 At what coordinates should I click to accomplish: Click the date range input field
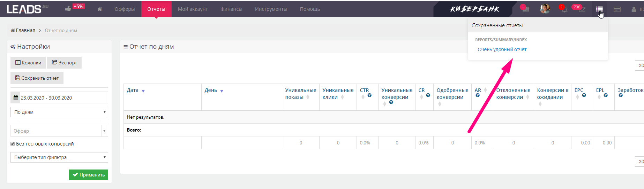(59, 97)
